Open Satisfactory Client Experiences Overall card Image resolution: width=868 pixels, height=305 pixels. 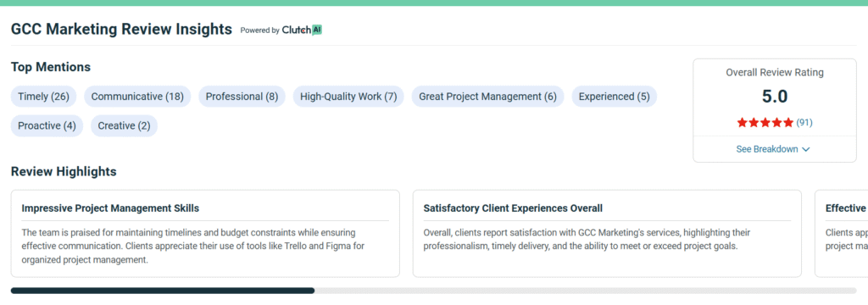607,234
